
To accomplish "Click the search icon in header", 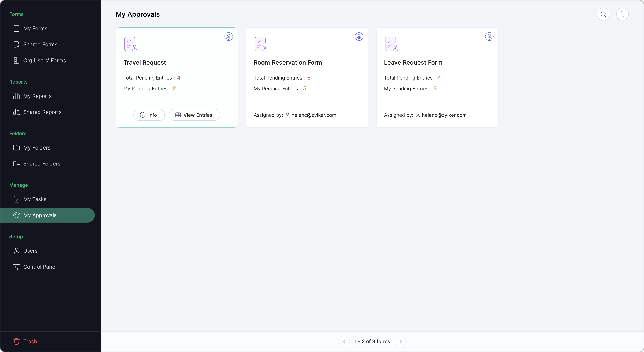I will pos(603,14).
